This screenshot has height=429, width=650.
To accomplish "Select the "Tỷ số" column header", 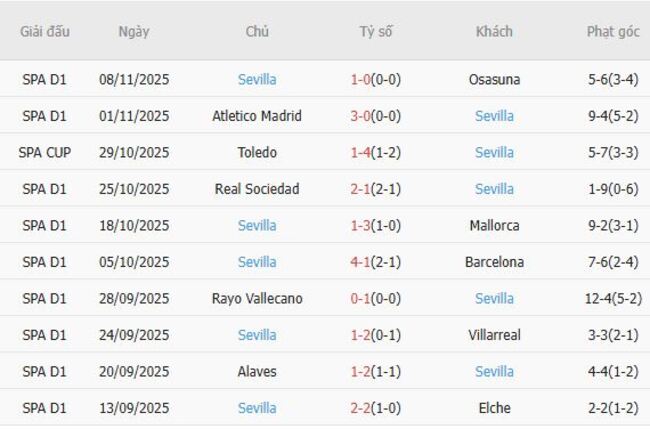I will [x=376, y=31].
